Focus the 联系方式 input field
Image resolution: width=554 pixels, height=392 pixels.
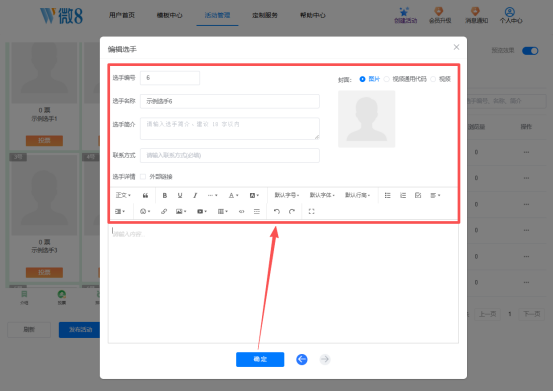click(x=230, y=156)
